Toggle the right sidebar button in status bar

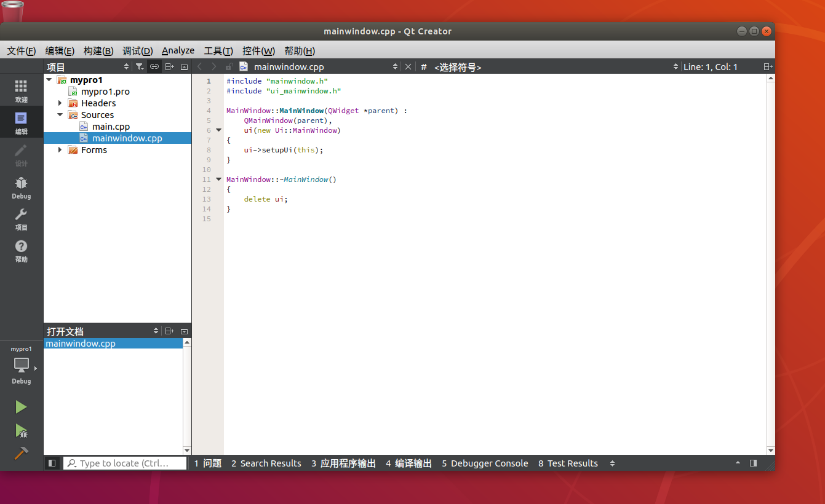pos(754,463)
